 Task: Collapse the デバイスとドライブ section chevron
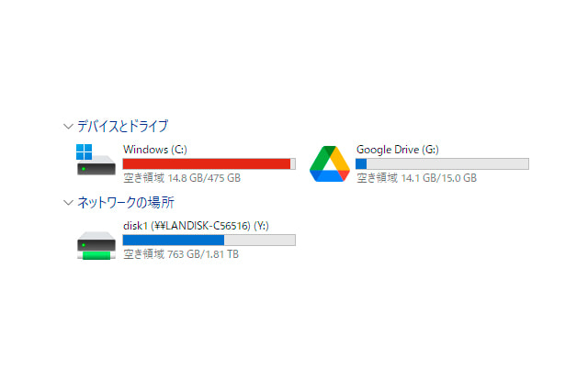click(x=68, y=127)
